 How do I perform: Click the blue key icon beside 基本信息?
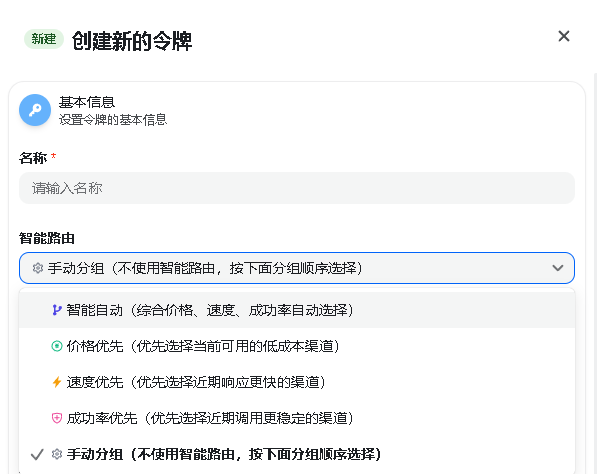[35, 110]
